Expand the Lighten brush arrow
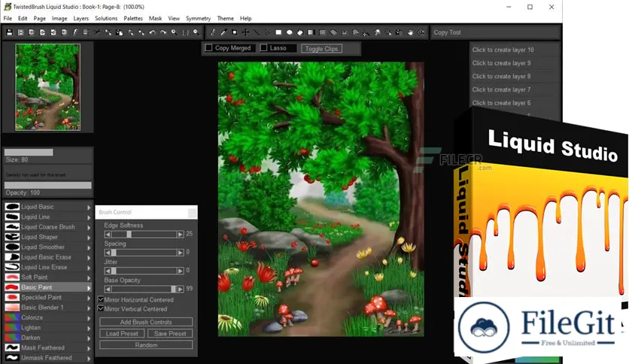This screenshot has height=364, width=629. pos(89,328)
